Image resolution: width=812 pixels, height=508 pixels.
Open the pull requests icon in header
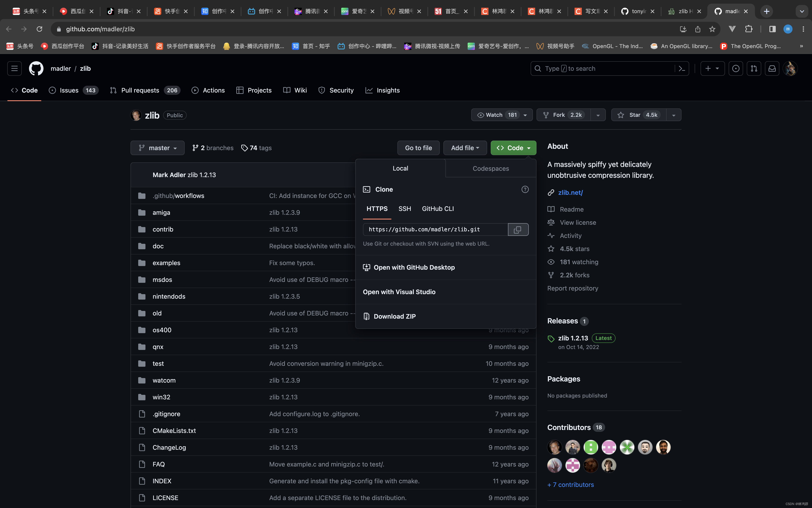[754, 68]
